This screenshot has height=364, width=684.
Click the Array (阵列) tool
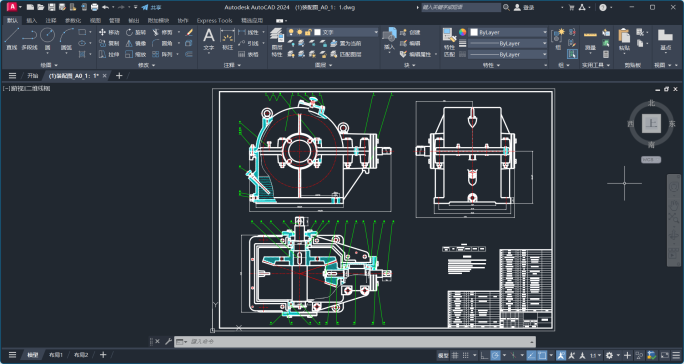[163, 54]
